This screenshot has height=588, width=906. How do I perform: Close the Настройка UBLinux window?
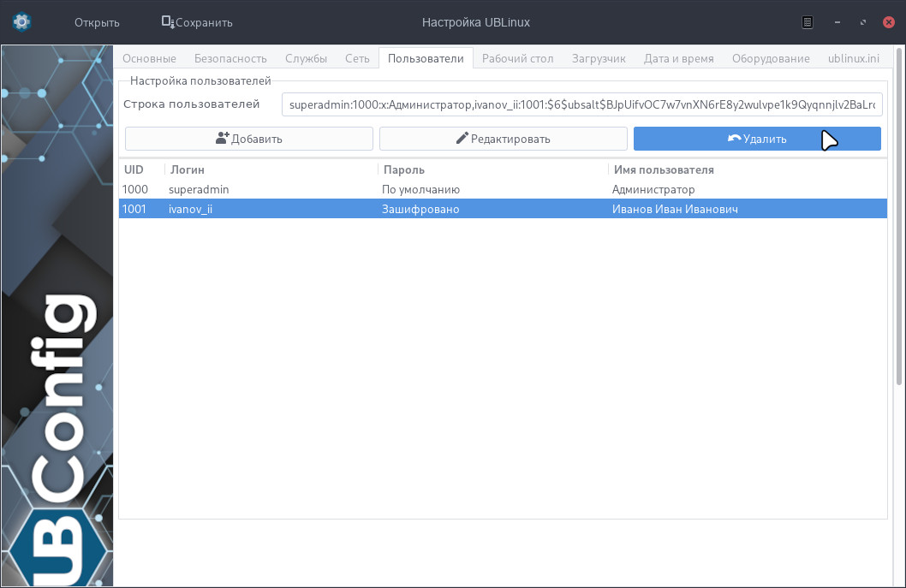point(889,22)
